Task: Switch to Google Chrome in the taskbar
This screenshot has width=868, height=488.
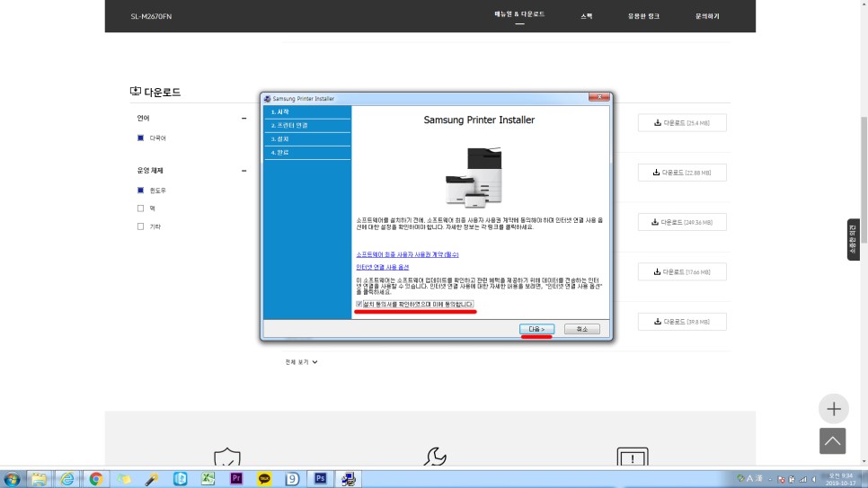Action: [x=96, y=479]
